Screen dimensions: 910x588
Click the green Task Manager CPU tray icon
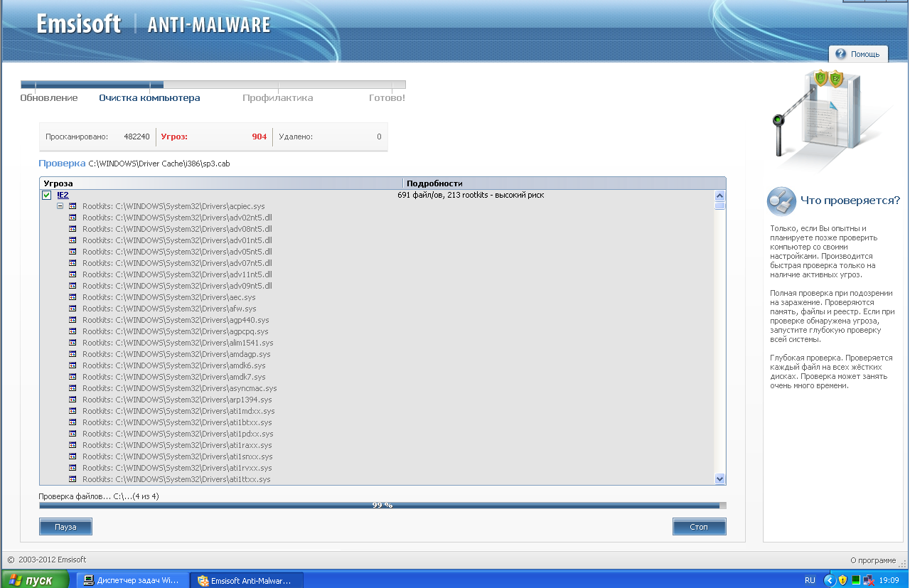click(x=856, y=580)
